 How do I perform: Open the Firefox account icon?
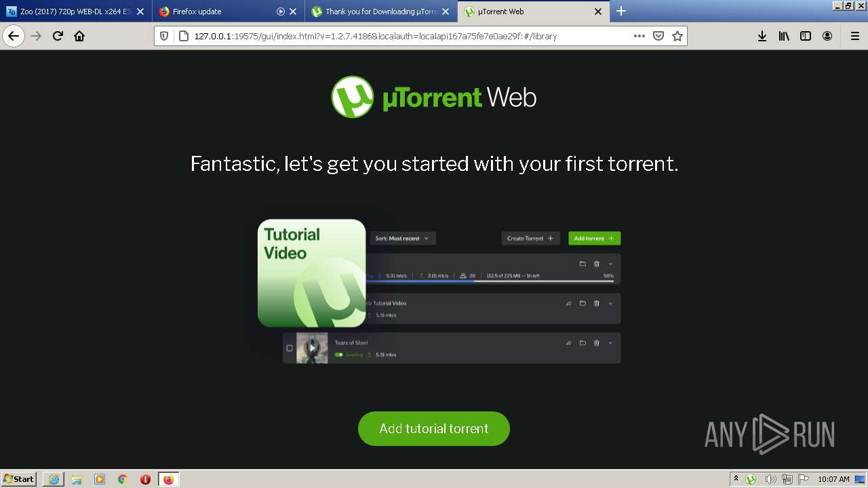click(827, 36)
